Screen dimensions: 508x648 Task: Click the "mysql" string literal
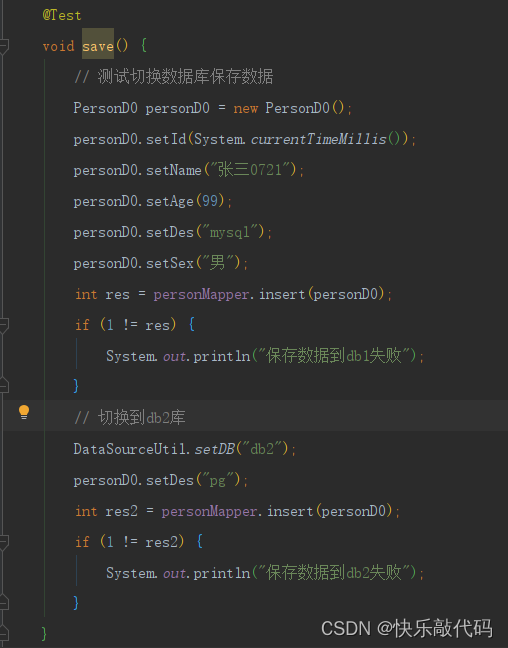(x=230, y=232)
